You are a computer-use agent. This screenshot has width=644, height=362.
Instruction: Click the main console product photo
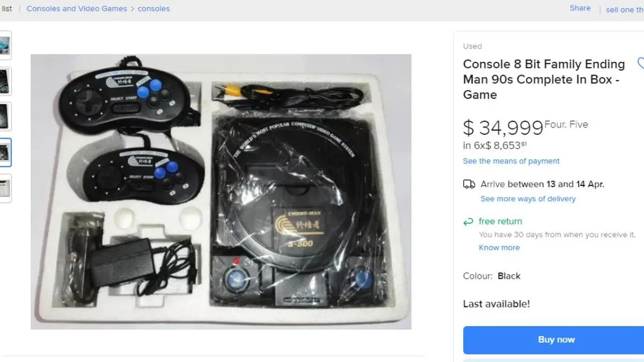[x=221, y=192]
